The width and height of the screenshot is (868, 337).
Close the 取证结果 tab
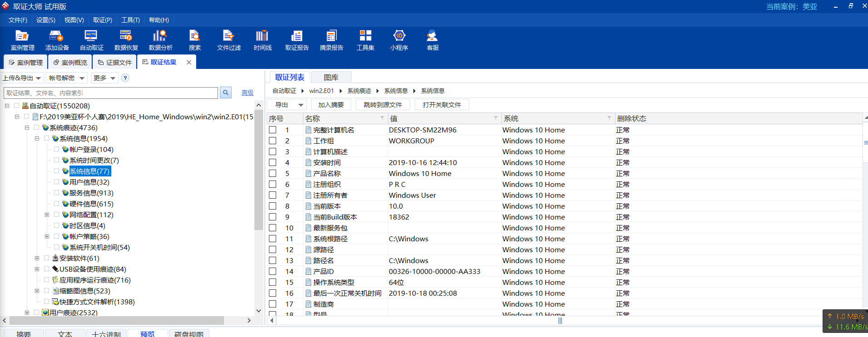click(189, 62)
